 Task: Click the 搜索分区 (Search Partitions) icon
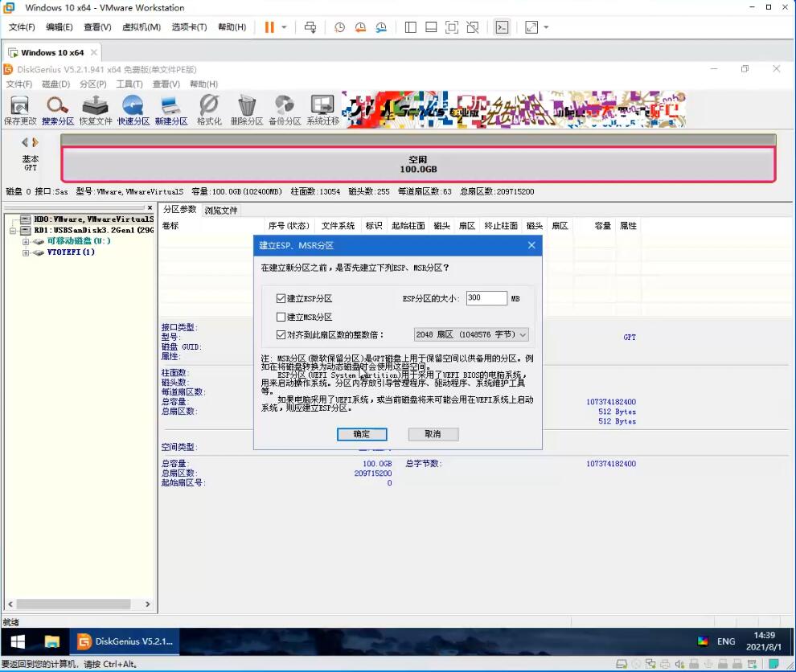57,107
